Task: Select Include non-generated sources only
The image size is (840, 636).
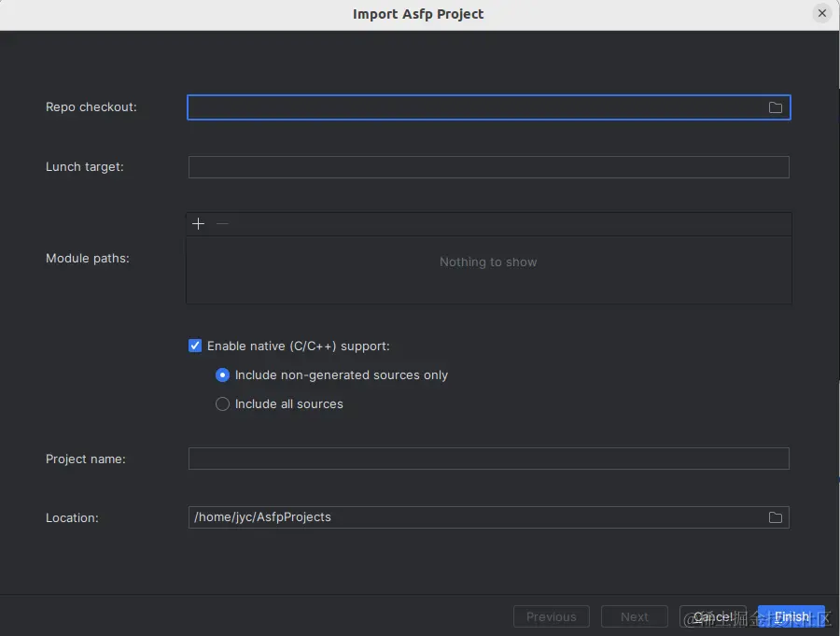Action: (222, 375)
